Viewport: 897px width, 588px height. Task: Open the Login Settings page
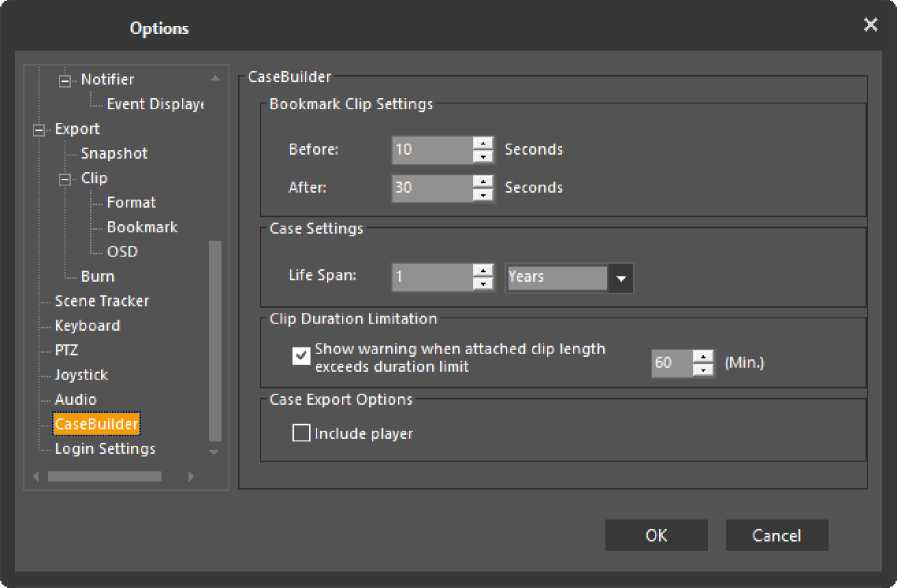tap(105, 449)
